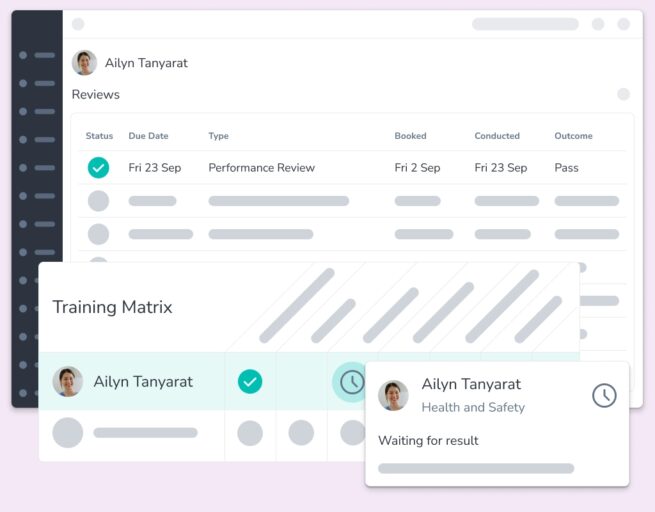Click the teal clock icon in Training Matrix

tap(352, 382)
